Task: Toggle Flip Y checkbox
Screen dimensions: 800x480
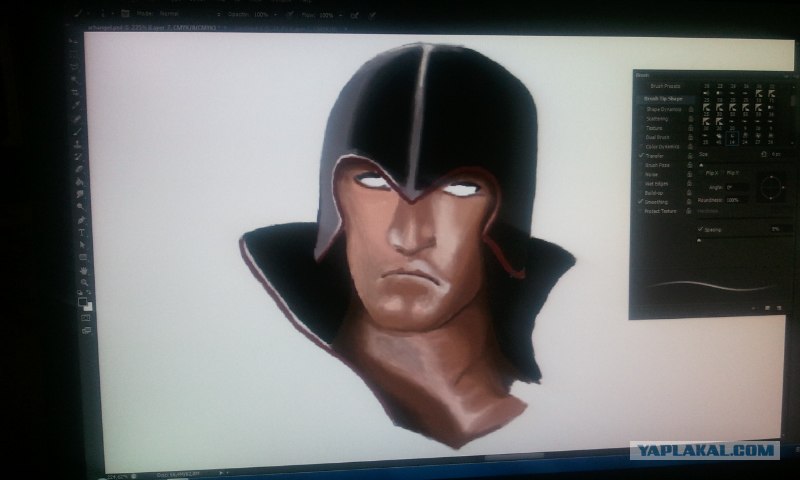Action: [x=722, y=173]
